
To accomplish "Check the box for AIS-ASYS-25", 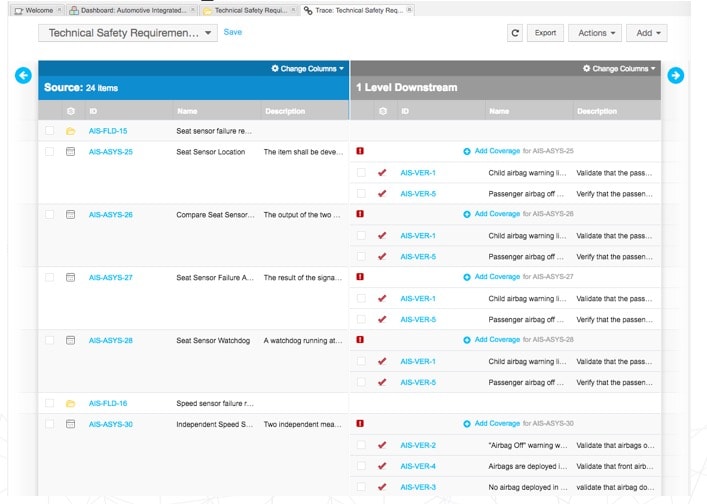I will (x=50, y=151).
